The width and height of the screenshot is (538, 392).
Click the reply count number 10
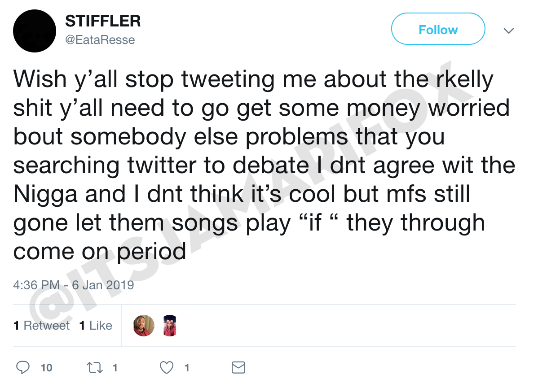(46, 368)
